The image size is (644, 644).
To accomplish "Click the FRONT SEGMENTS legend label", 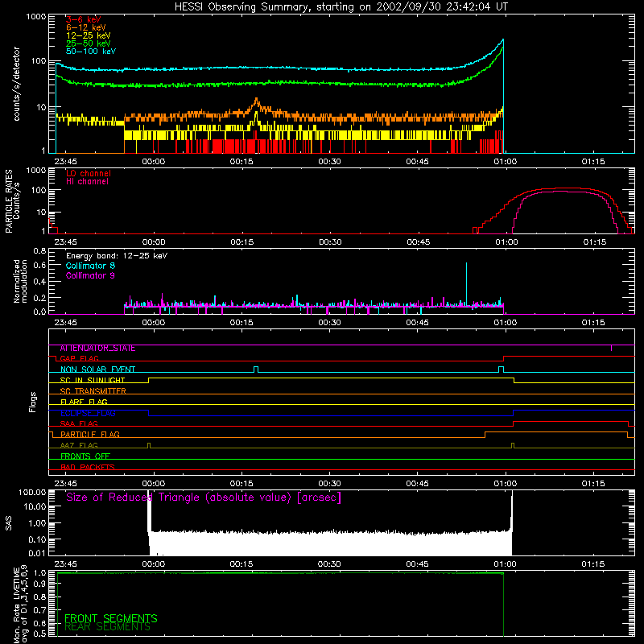I will pyautogui.click(x=111, y=618).
